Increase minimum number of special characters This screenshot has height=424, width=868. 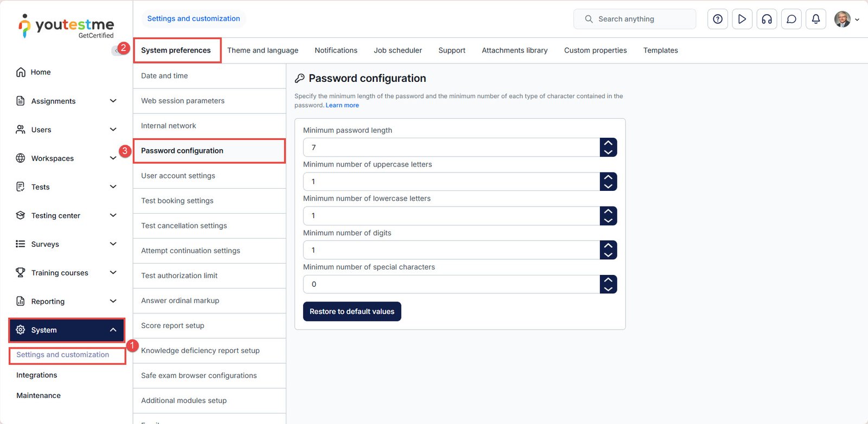pyautogui.click(x=608, y=280)
